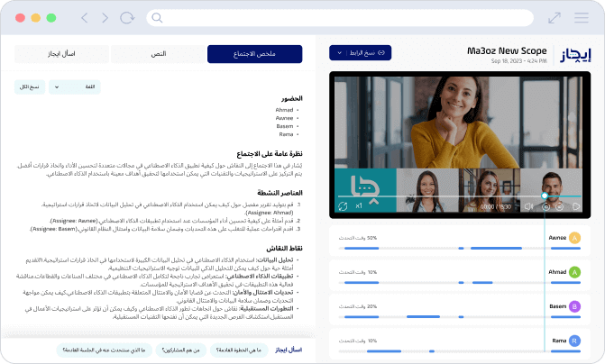Mute the video with the speaker icon
The image size is (605, 364).
[529, 205]
